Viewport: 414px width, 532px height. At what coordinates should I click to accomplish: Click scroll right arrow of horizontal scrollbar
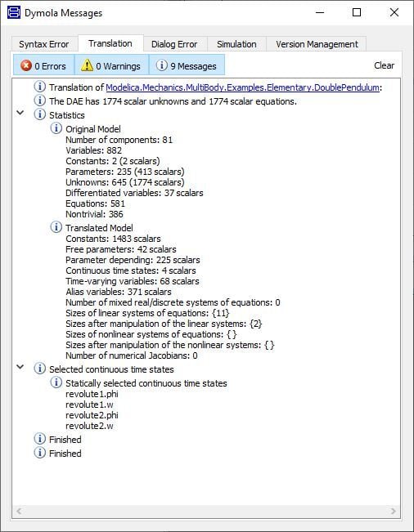[394, 511]
